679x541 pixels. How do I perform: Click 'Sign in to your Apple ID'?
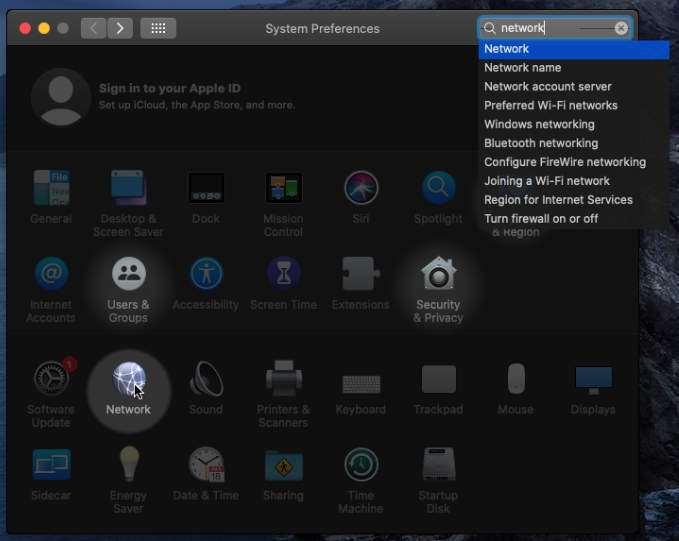point(170,88)
